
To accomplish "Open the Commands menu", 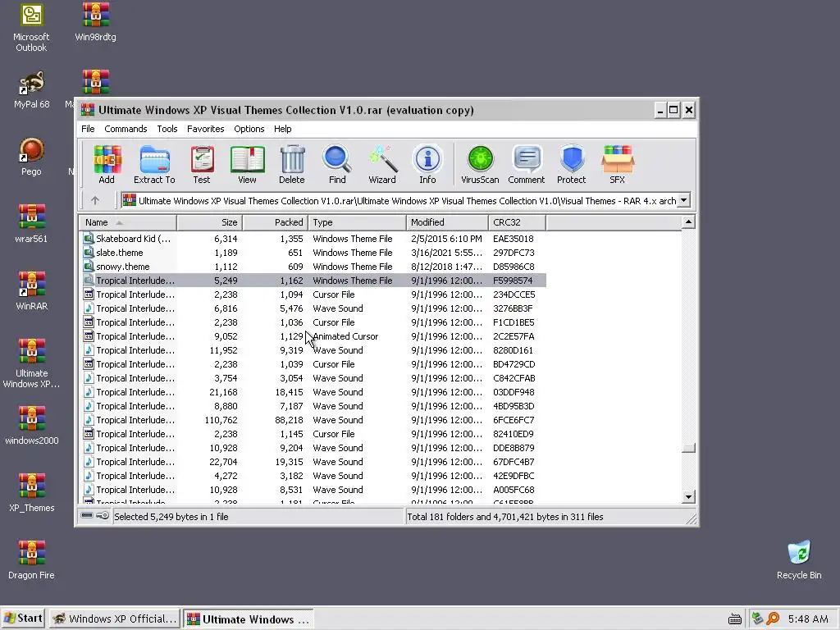I will (x=126, y=129).
